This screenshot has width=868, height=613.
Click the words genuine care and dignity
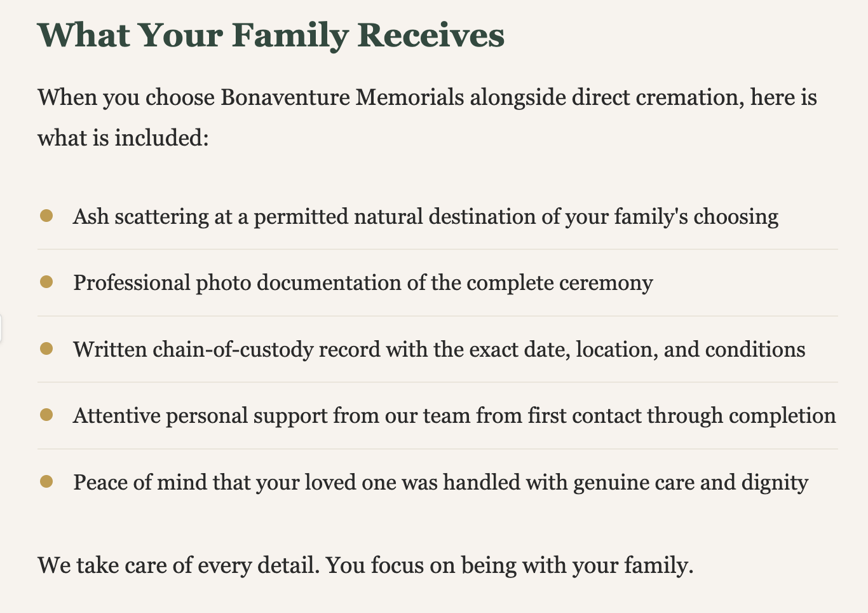pyautogui.click(x=691, y=483)
